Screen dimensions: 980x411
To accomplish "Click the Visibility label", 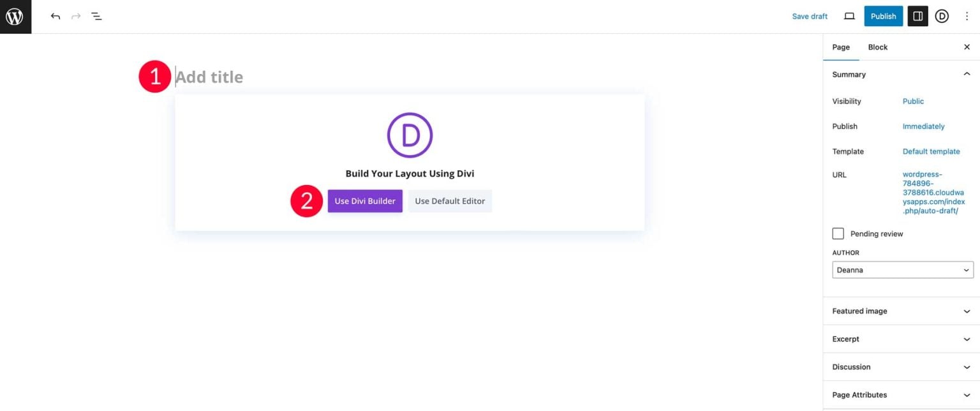I will click(x=847, y=101).
